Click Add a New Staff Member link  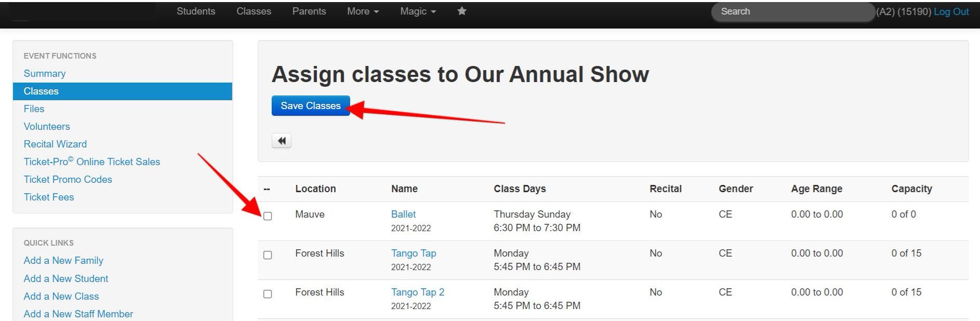[78, 314]
